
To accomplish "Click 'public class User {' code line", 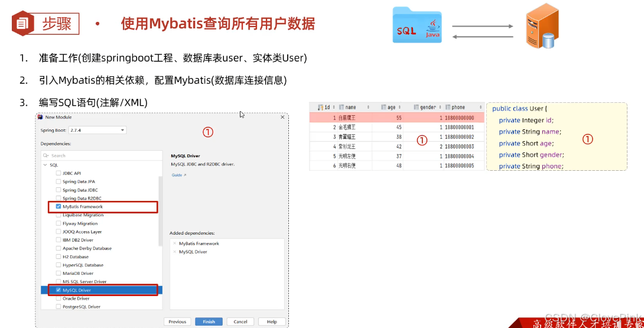I will point(519,109).
